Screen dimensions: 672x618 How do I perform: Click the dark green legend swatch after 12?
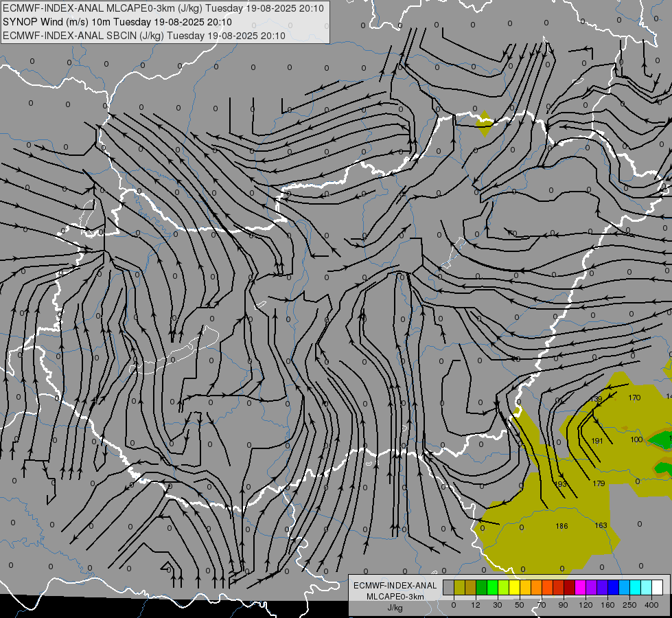(x=482, y=587)
